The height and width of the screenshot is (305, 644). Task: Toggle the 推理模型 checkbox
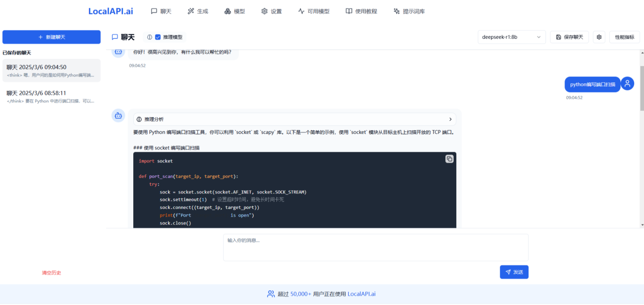click(158, 37)
